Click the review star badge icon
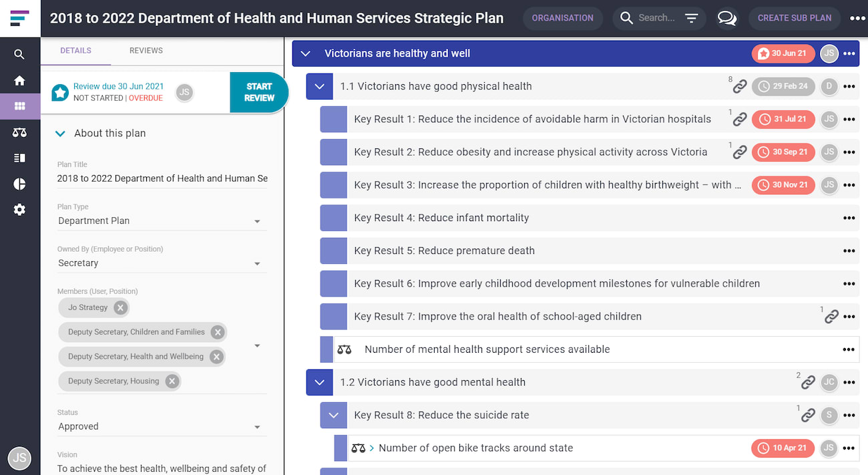 pyautogui.click(x=60, y=92)
